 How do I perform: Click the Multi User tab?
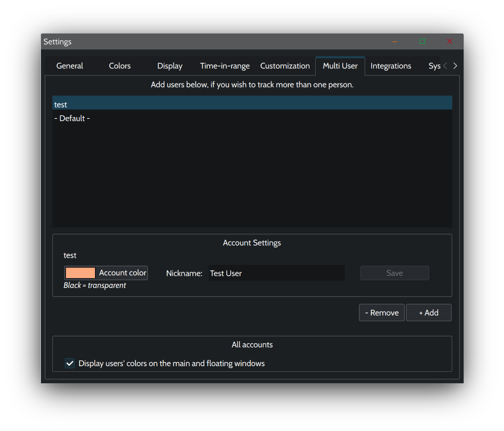point(340,66)
